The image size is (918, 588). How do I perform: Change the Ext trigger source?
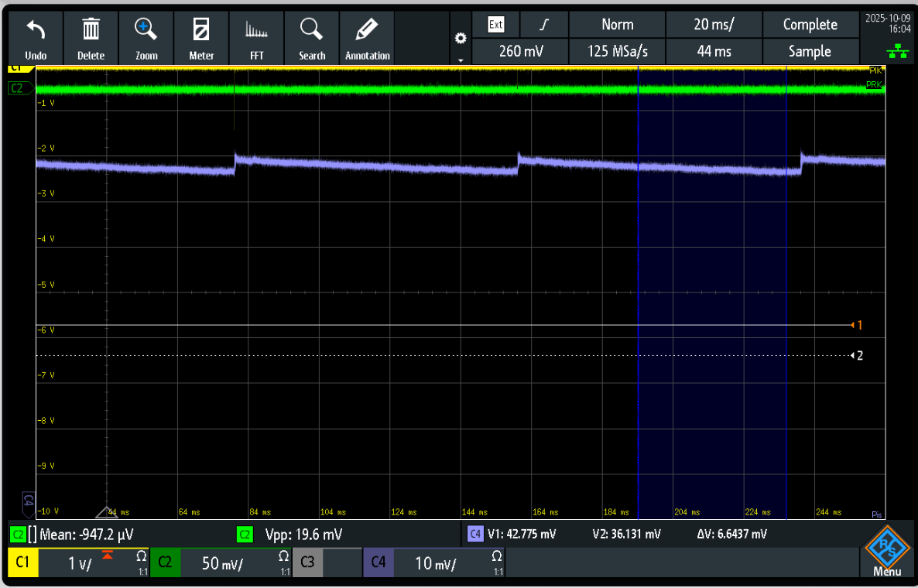tap(495, 25)
